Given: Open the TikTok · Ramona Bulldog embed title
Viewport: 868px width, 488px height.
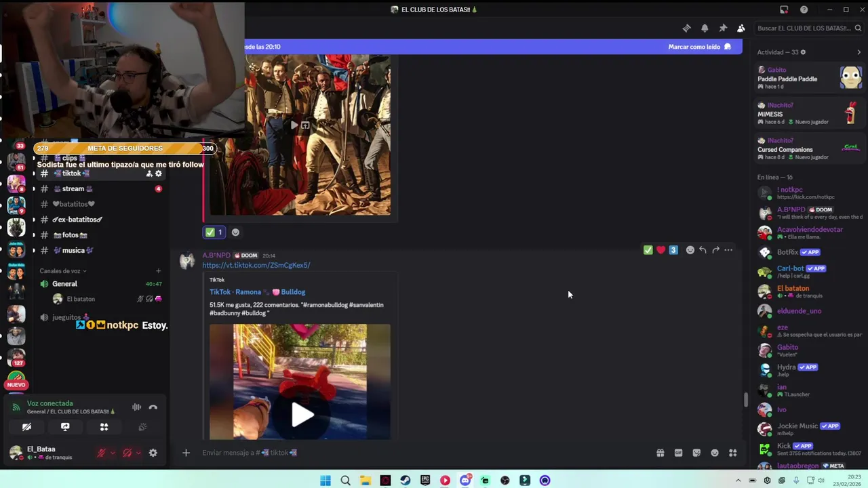Looking at the screenshot, I should pyautogui.click(x=257, y=292).
